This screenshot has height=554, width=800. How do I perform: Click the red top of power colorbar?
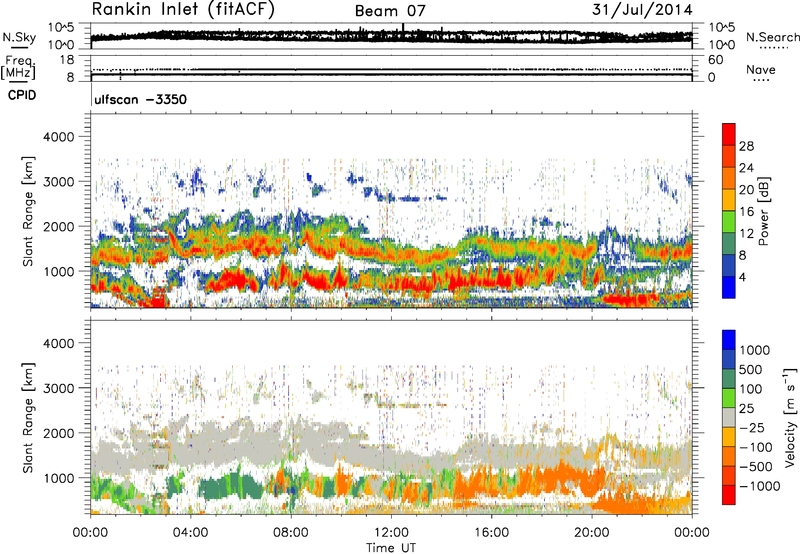(x=729, y=134)
